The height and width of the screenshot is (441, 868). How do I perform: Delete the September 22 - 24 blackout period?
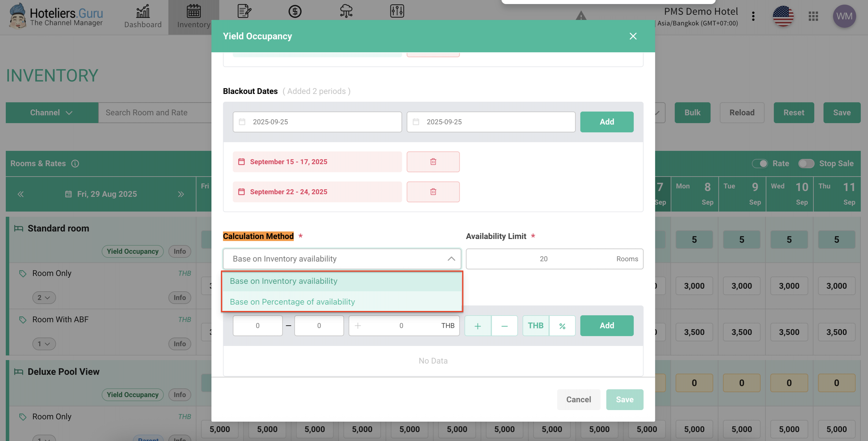point(433,192)
